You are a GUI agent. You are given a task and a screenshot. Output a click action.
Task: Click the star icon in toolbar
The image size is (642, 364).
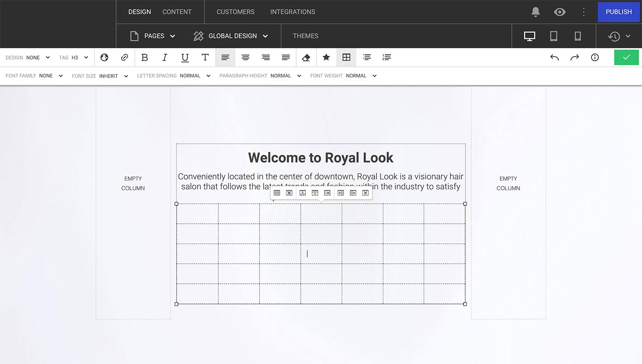pyautogui.click(x=326, y=57)
